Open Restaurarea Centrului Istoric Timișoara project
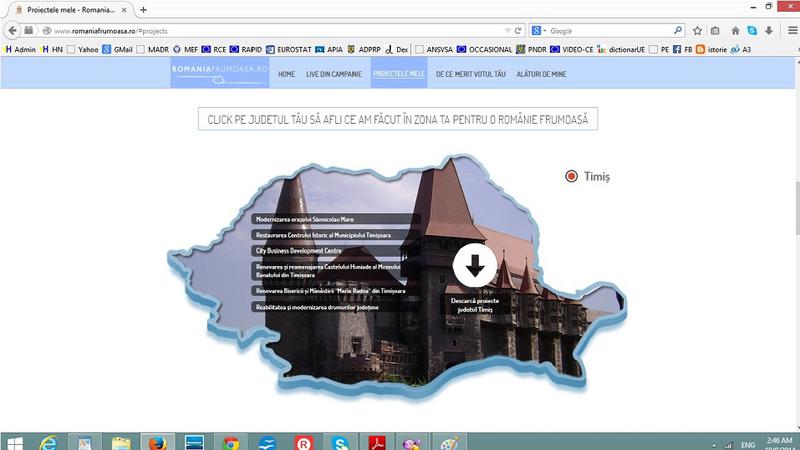 click(335, 235)
